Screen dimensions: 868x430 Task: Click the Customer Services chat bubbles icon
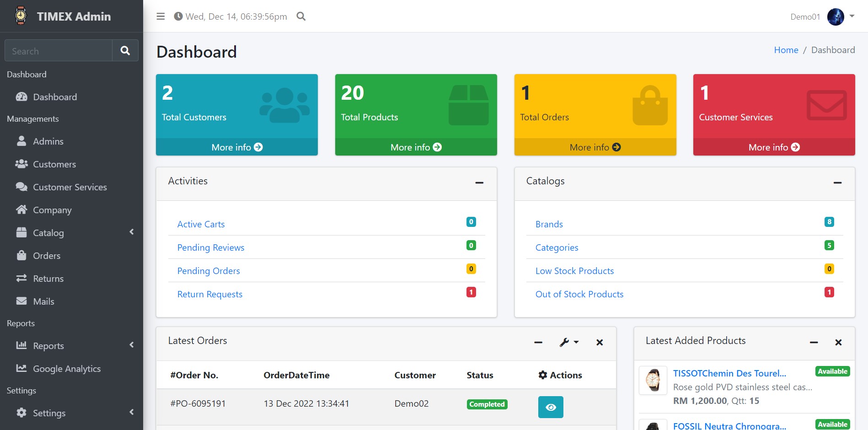coord(21,187)
